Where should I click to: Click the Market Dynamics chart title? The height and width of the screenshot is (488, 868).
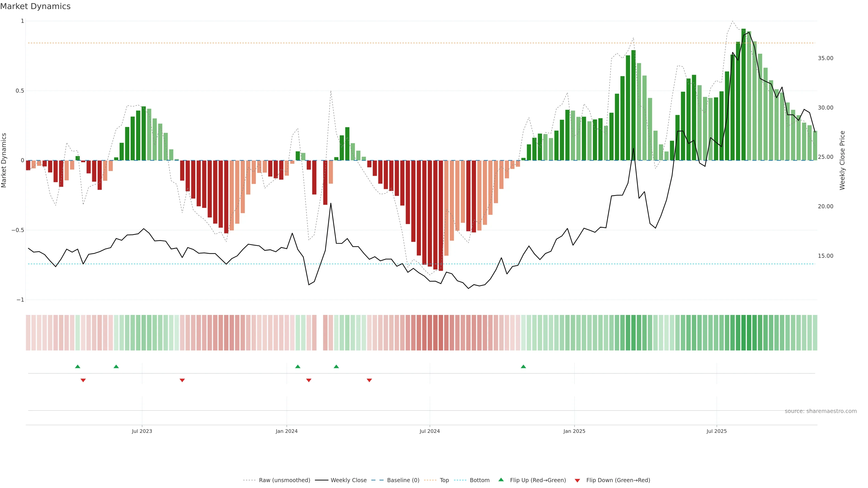[x=35, y=6]
